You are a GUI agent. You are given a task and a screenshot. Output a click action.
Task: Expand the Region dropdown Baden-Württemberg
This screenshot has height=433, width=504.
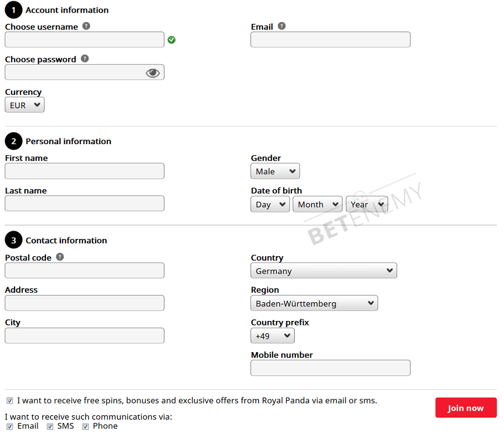pyautogui.click(x=314, y=303)
